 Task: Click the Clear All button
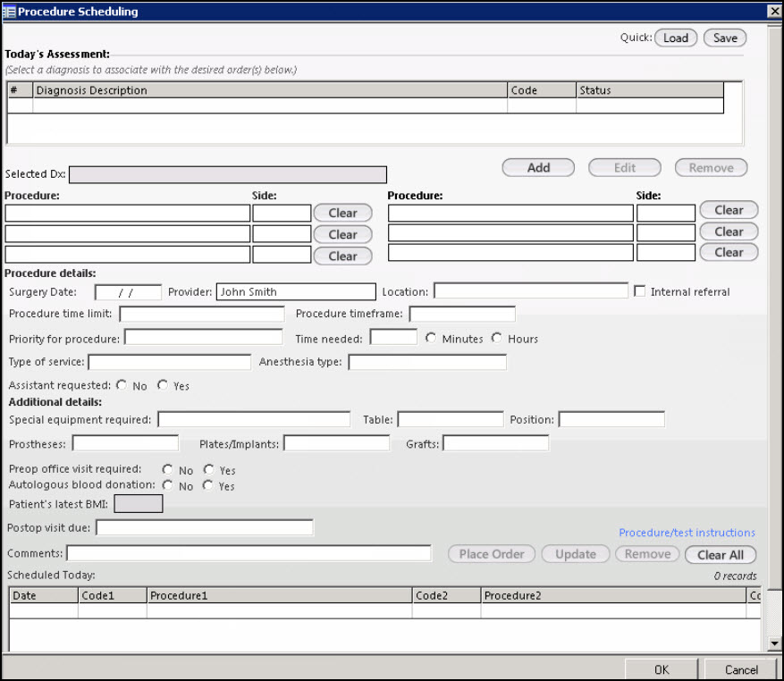point(720,555)
